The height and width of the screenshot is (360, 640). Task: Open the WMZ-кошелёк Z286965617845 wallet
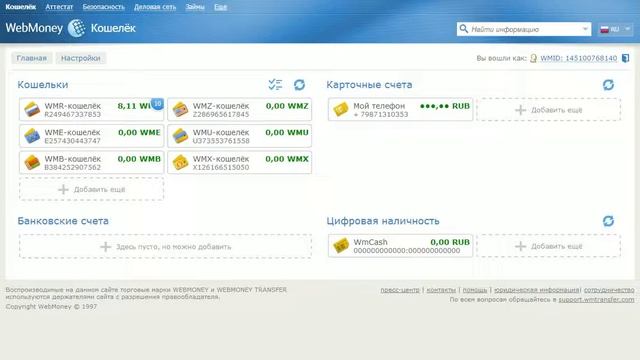(240, 109)
